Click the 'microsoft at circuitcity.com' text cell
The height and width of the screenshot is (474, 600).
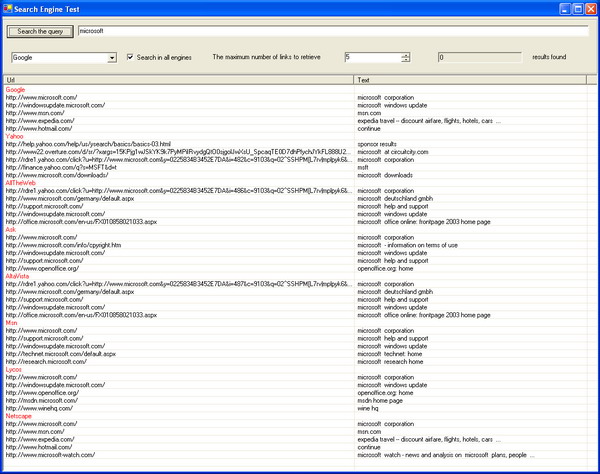point(393,152)
